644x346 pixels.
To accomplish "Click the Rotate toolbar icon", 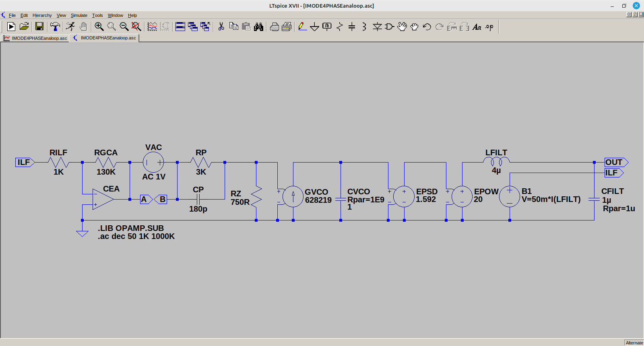I will tap(452, 27).
